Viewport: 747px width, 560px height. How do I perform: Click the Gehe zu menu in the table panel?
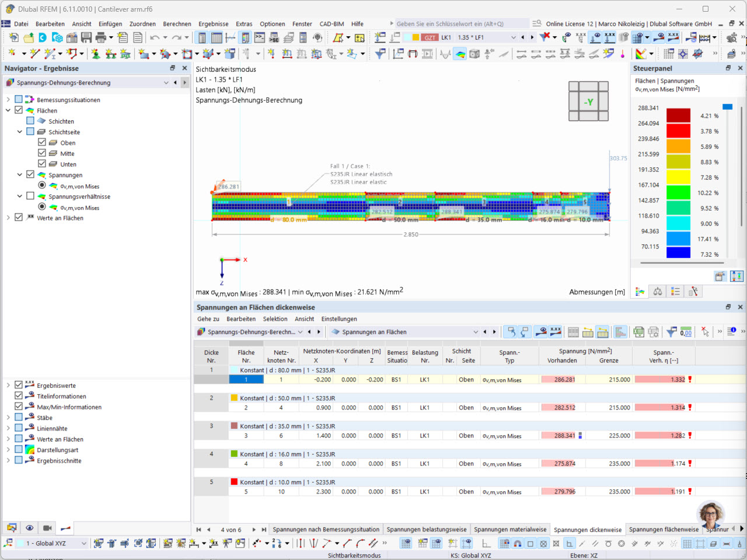208,319
